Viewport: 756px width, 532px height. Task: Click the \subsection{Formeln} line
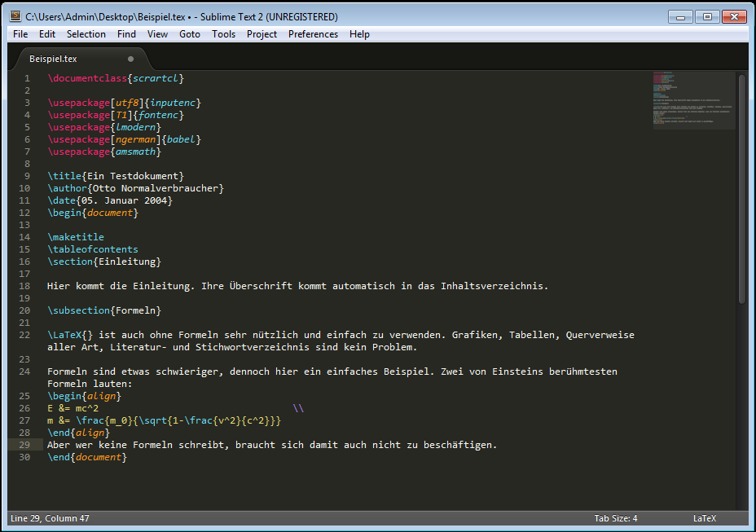pyautogui.click(x=104, y=310)
